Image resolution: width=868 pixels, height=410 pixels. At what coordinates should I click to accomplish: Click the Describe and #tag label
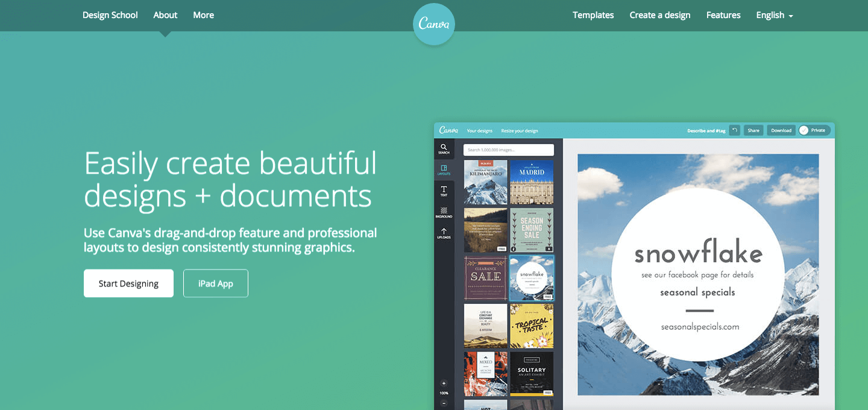coord(705,131)
